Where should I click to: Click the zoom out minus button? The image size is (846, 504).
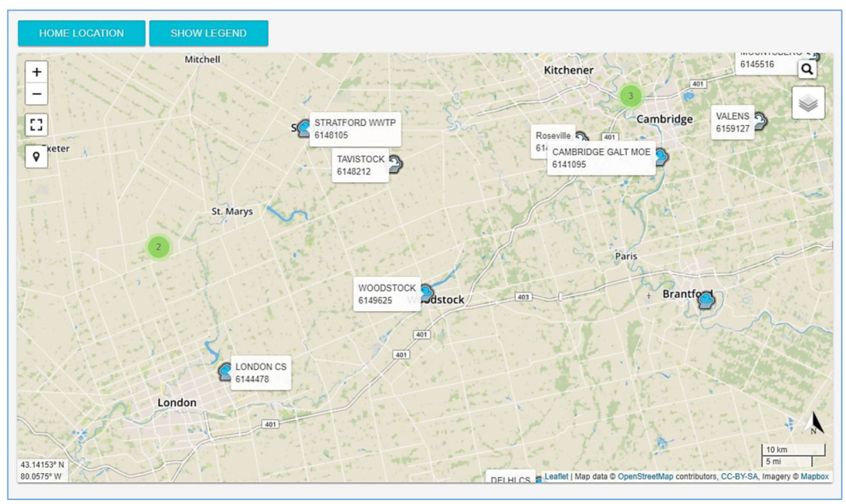pos(36,95)
